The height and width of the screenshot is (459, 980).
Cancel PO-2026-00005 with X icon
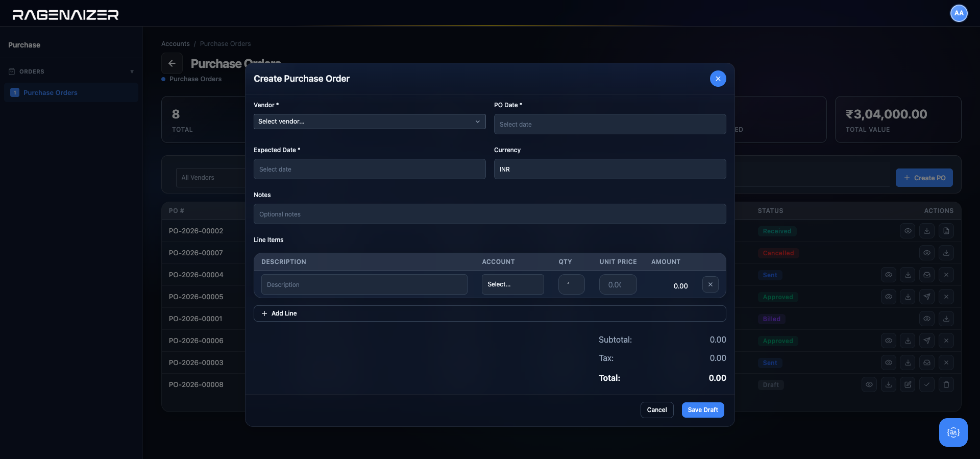pos(946,297)
